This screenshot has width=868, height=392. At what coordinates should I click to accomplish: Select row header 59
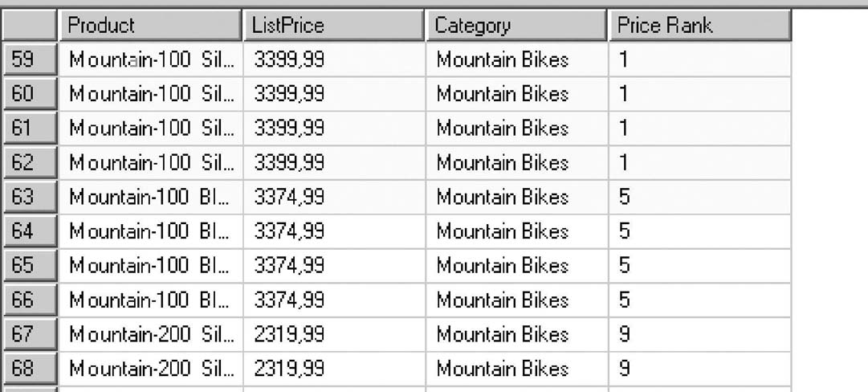tap(30, 59)
